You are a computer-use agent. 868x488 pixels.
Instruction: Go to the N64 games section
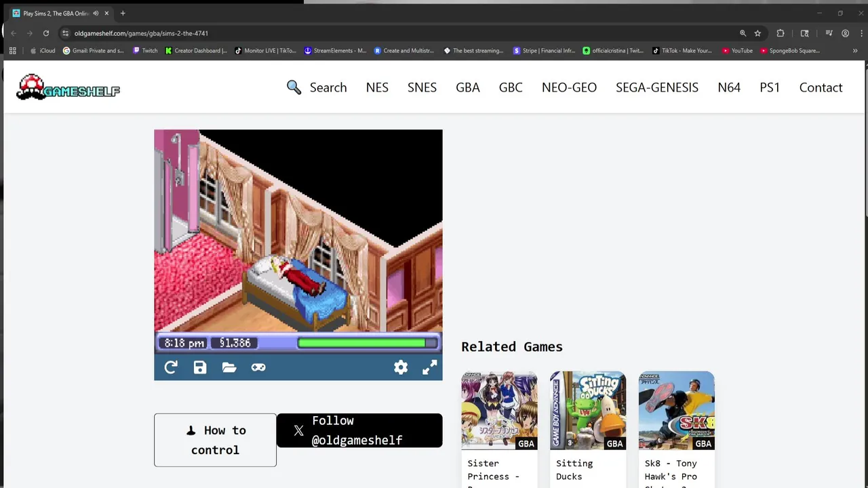729,87
